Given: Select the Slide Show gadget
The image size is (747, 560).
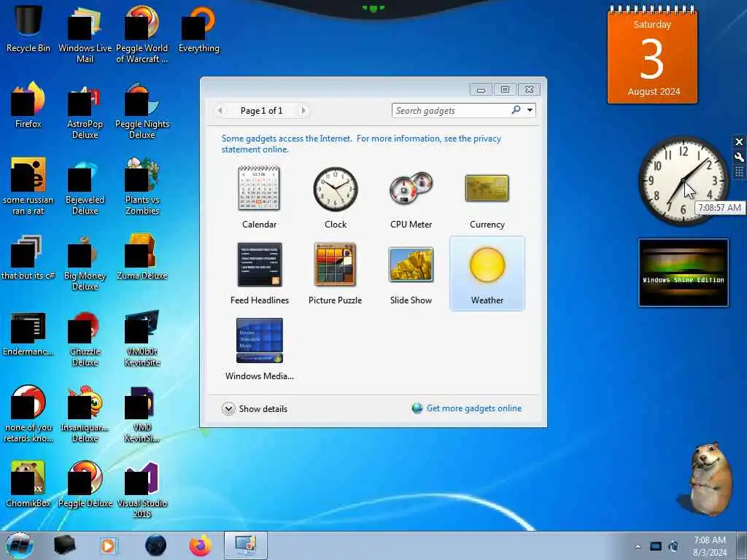Looking at the screenshot, I should (x=411, y=273).
